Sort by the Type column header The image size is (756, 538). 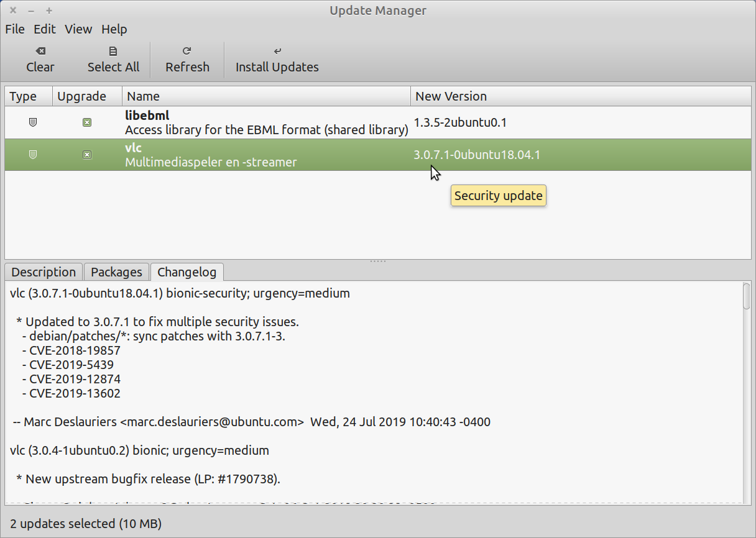29,96
